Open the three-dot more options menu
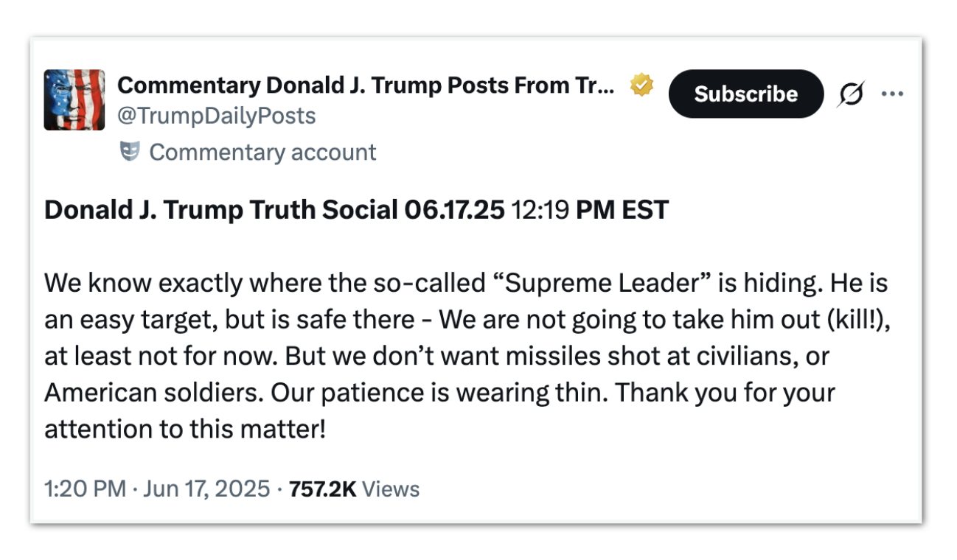The height and width of the screenshot is (560, 957). point(893,94)
